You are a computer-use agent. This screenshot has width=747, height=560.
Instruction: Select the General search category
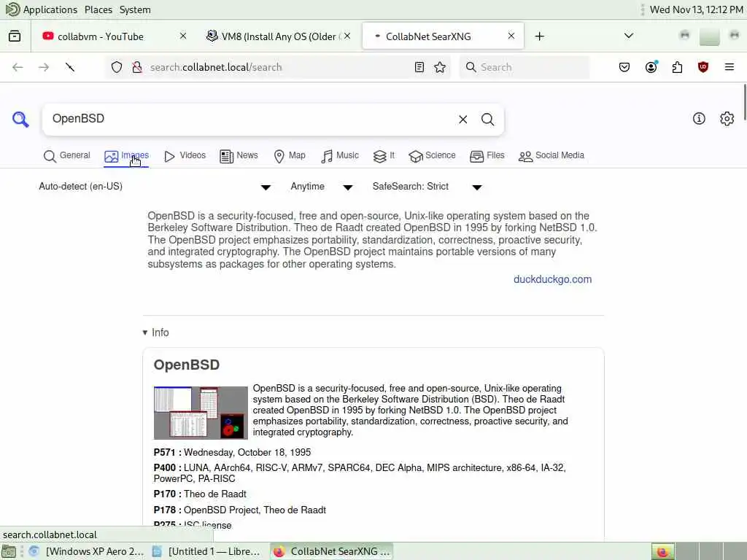[x=66, y=156]
